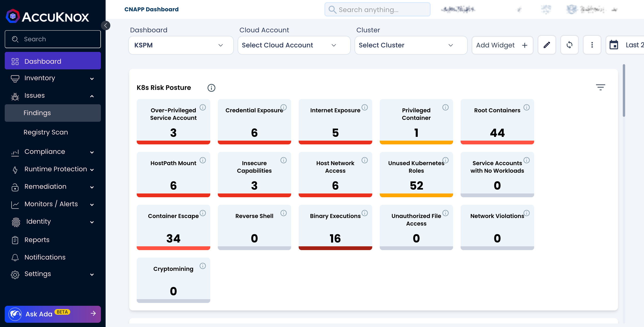Show info for Reverse Shell card
Screen dimensions: 644x327
click(284, 213)
